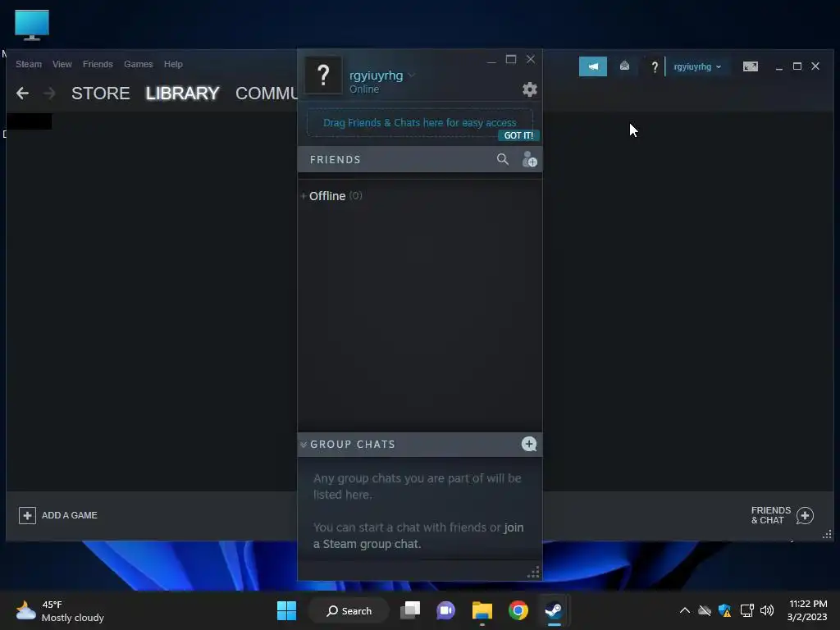This screenshot has height=630, width=840.
Task: Click FRIENDS & CHAT label
Action: [x=771, y=515]
